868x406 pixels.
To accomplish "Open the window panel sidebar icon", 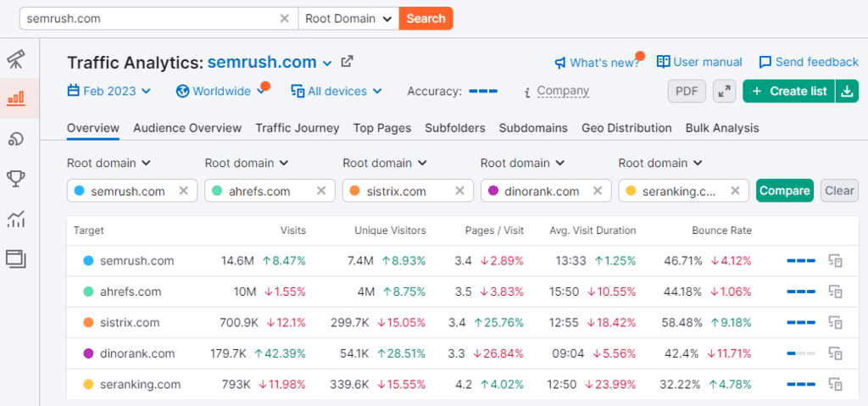I will (x=15, y=259).
